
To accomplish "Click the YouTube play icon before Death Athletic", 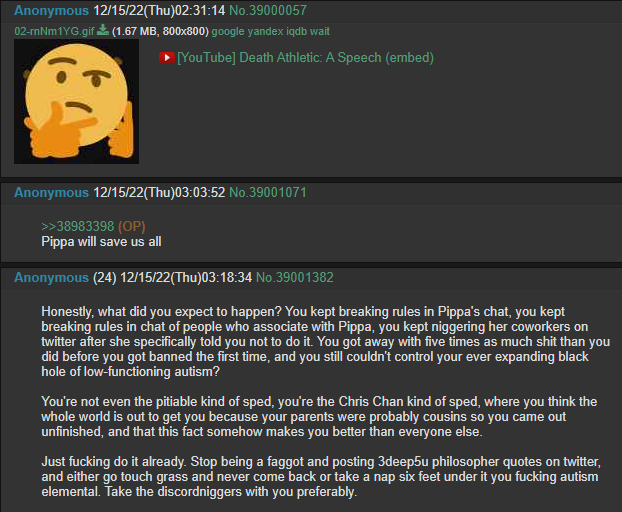I will point(167,58).
